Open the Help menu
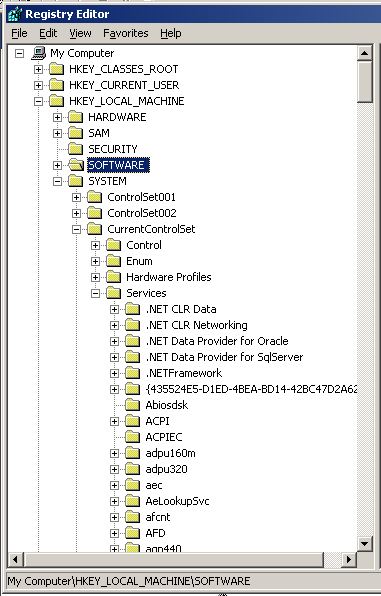This screenshot has width=381, height=596. click(x=171, y=33)
